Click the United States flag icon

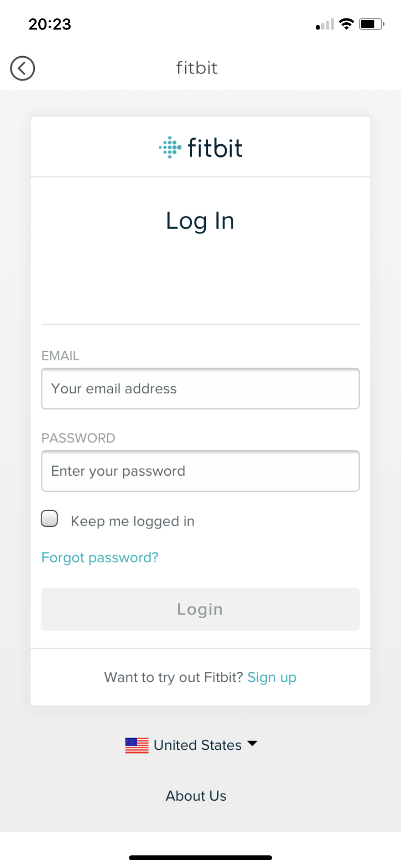(x=137, y=745)
